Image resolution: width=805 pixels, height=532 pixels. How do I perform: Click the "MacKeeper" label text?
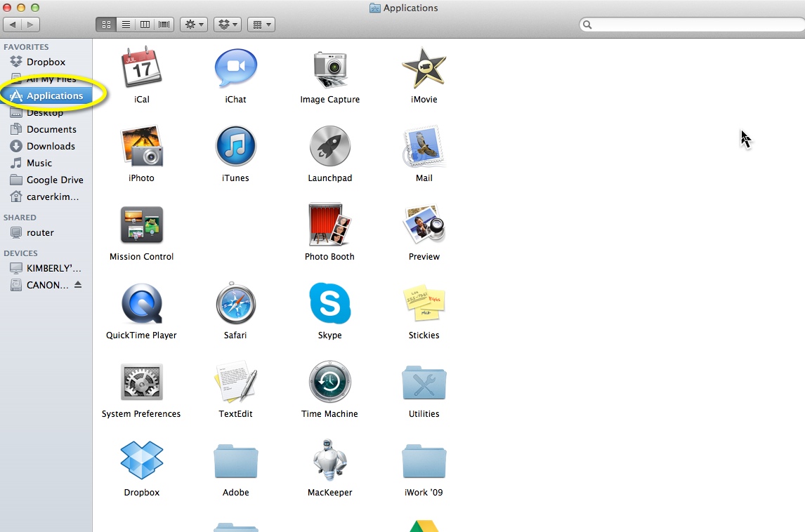[330, 493]
